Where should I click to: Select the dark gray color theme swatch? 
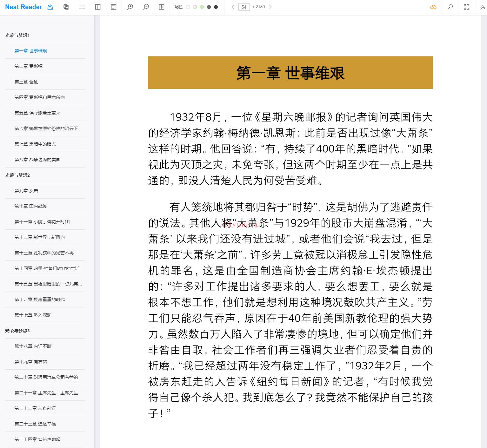pyautogui.click(x=209, y=7)
